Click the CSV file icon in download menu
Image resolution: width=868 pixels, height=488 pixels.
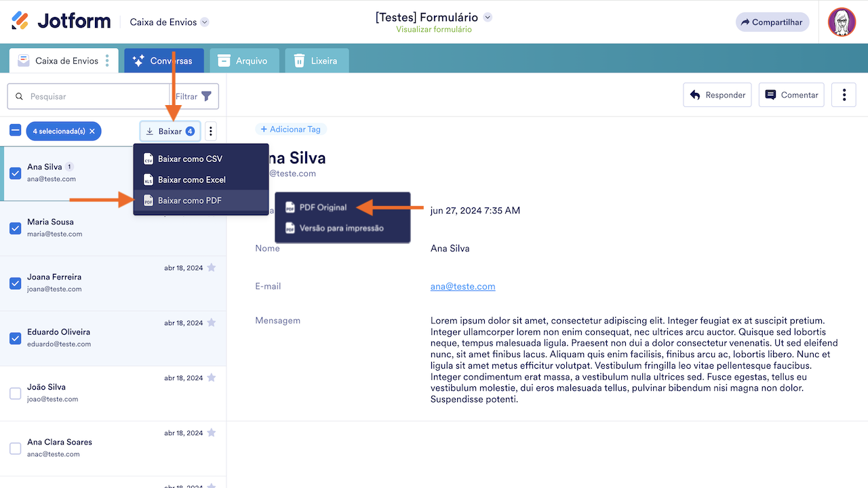[x=148, y=159]
